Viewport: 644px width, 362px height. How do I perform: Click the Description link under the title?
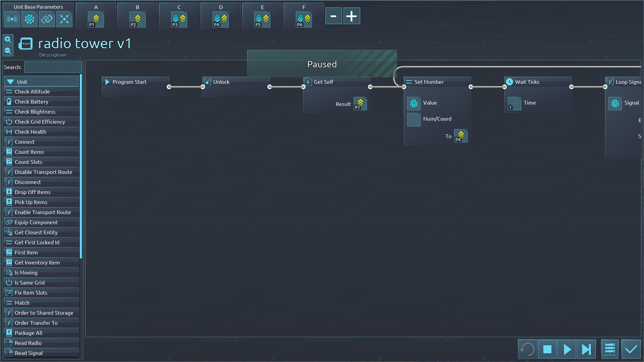53,55
